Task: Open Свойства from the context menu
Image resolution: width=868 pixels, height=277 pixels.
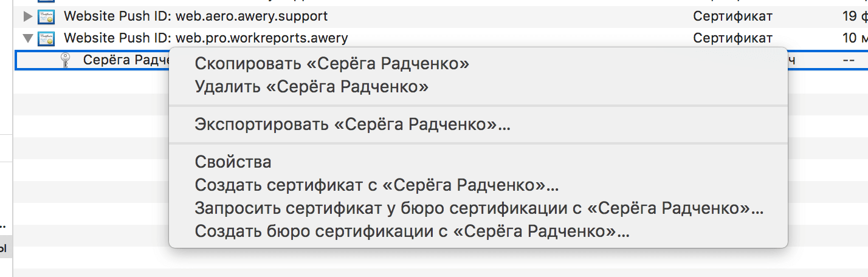Action: click(233, 162)
